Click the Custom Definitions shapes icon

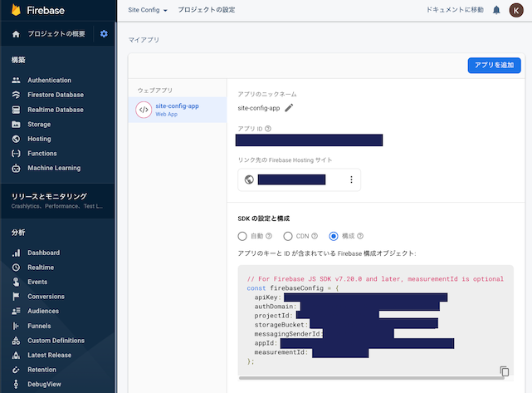pos(16,341)
